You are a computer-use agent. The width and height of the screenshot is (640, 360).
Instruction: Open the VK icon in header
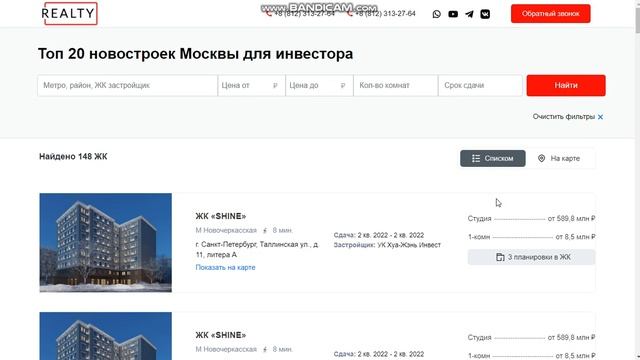[485, 14]
